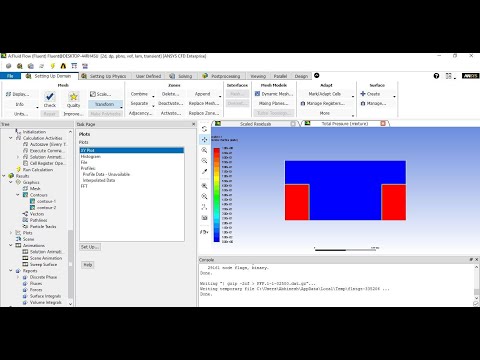Click the rotate view tool
The height and width of the screenshot is (360, 480).
(204, 129)
